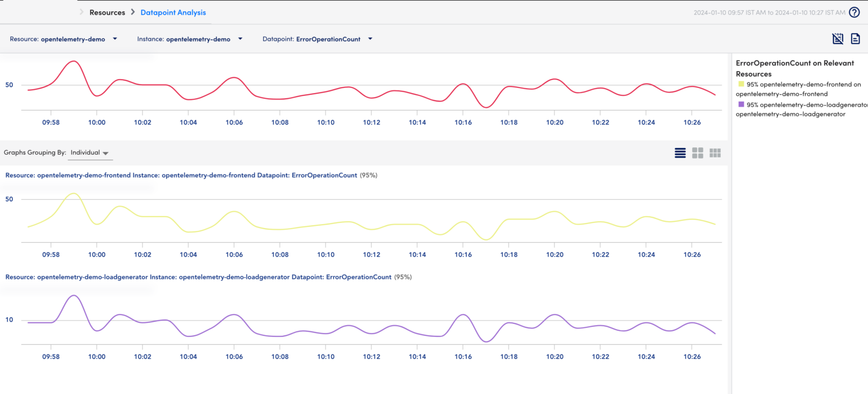Open the report document icon
Screen dimensions: 868x394
tap(855, 38)
